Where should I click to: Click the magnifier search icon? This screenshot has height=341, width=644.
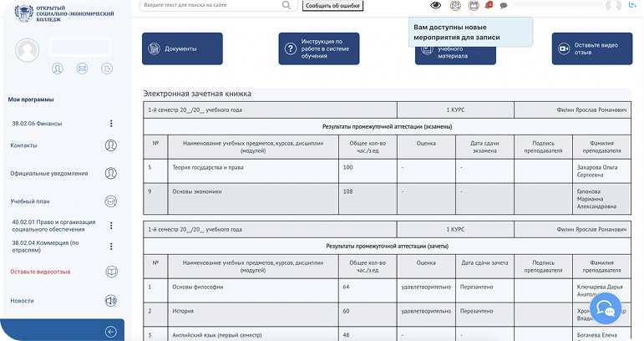[287, 5]
